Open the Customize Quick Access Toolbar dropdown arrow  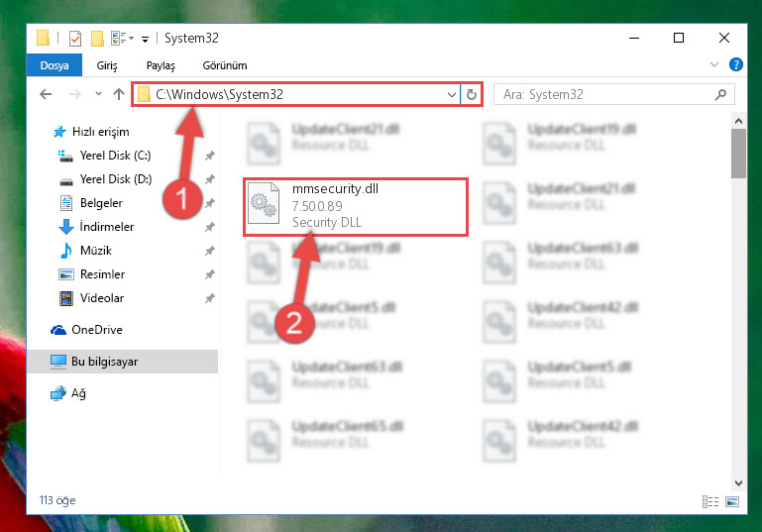(x=145, y=40)
